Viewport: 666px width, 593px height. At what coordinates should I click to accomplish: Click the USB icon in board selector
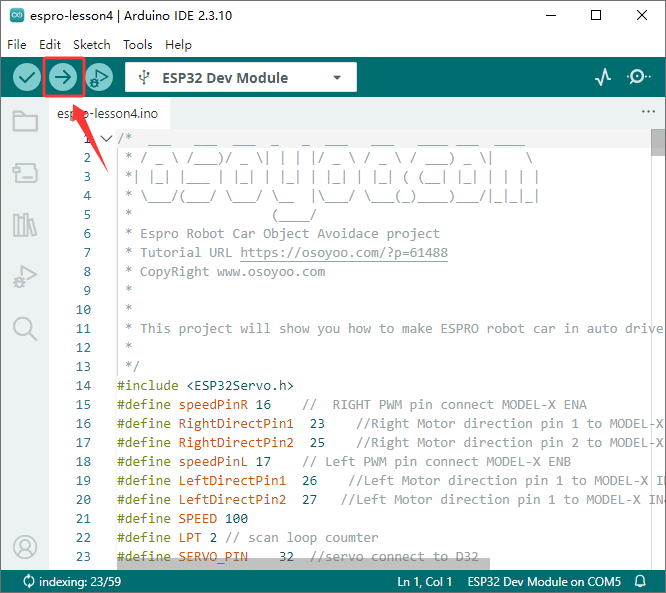(144, 77)
